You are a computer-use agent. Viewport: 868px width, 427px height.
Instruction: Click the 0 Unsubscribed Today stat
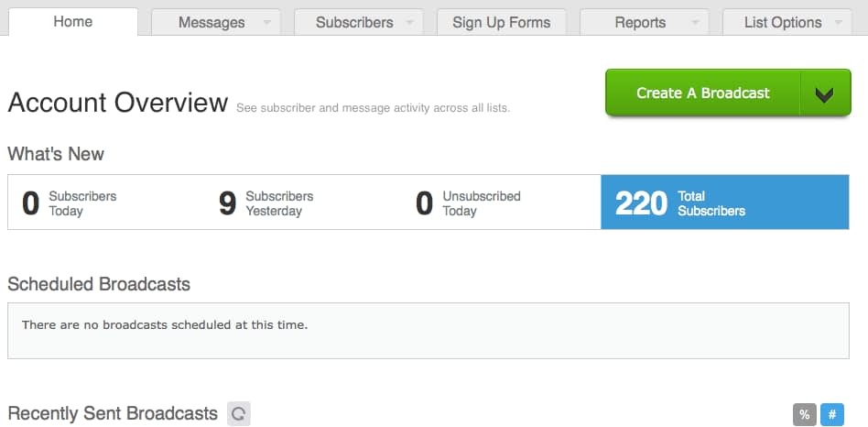(468, 203)
